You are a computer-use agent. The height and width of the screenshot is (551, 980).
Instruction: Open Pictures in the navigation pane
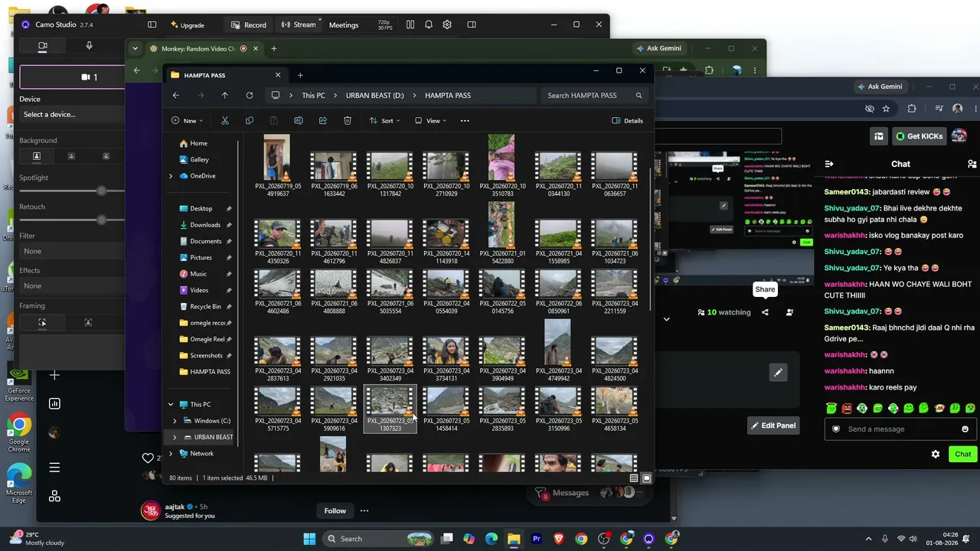(x=201, y=258)
